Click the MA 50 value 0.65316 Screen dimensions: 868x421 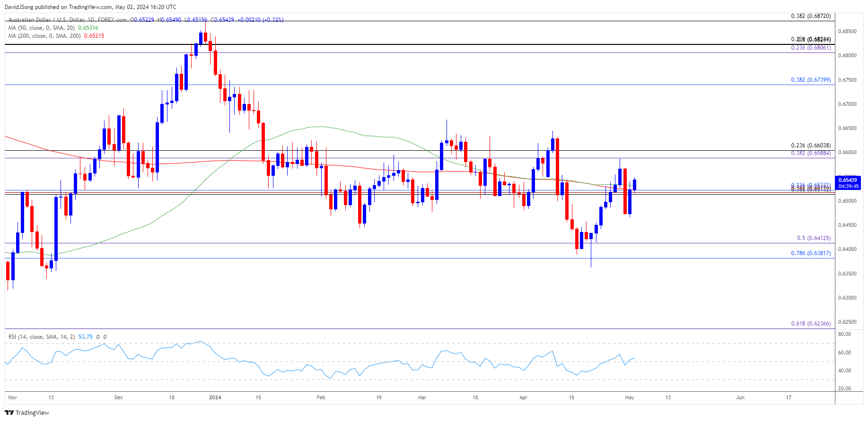click(88, 28)
